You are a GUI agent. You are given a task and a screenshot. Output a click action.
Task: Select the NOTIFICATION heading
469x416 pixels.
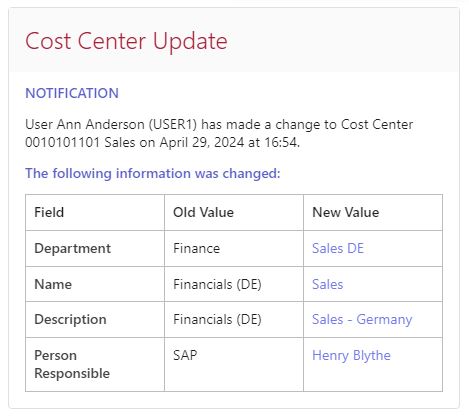pos(72,93)
